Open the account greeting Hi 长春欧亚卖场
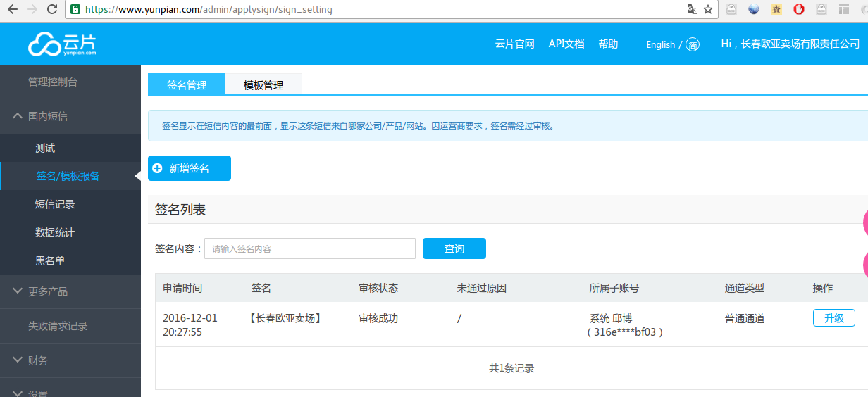 790,44
